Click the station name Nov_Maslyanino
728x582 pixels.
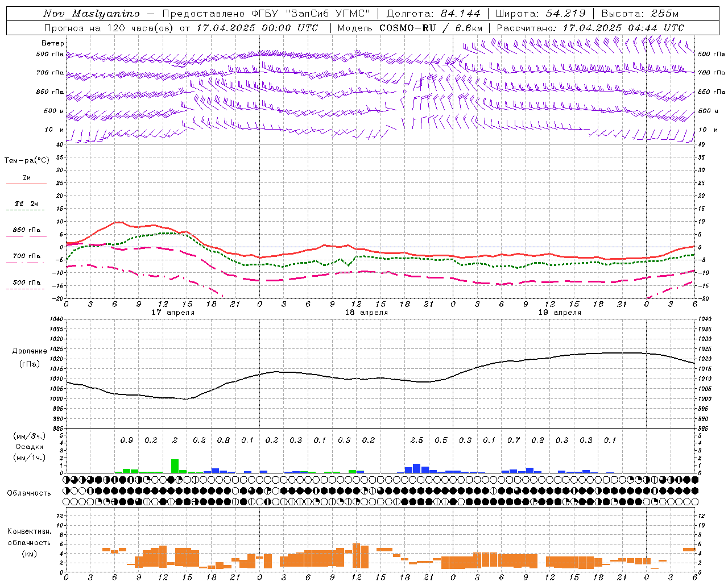click(91, 14)
